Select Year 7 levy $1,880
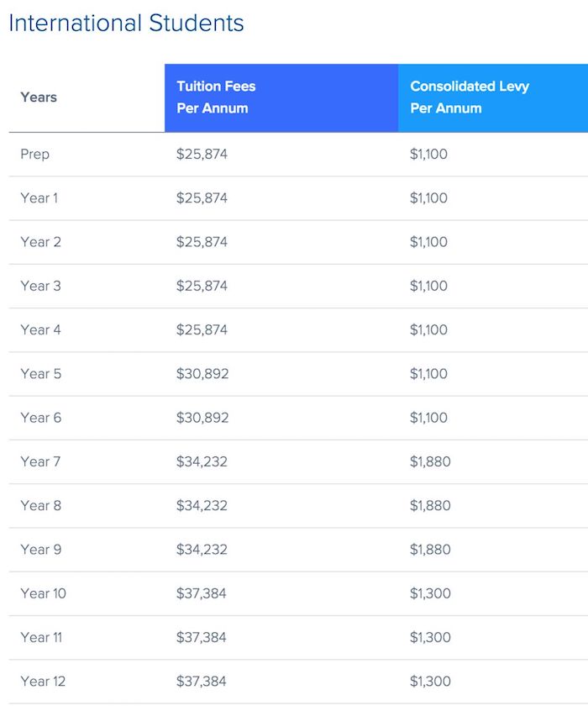 430,461
